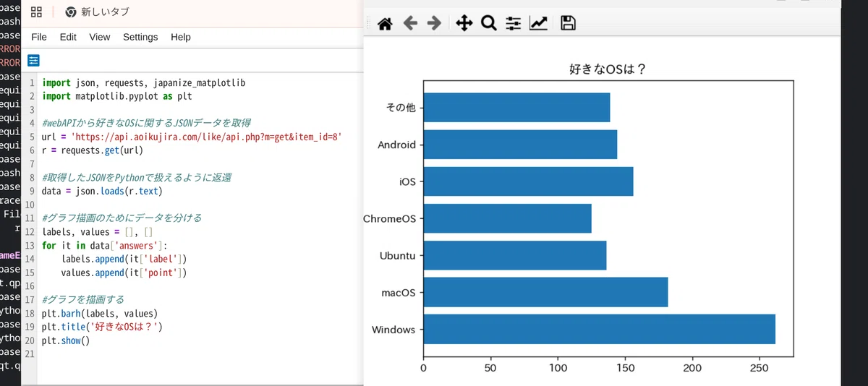Click the plt.title code line
Image resolution: width=868 pixels, height=386 pixels.
coord(102,327)
